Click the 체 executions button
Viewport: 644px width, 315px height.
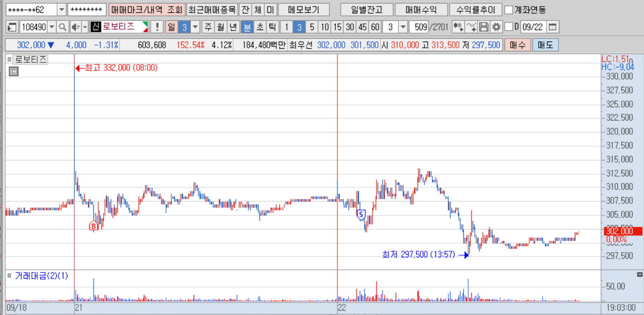[x=258, y=10]
